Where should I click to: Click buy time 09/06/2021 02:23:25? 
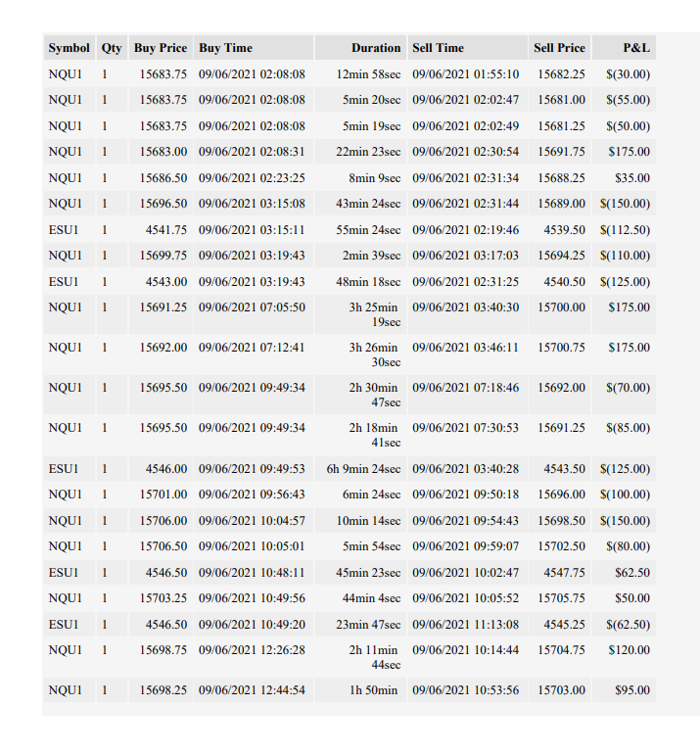[x=252, y=178]
